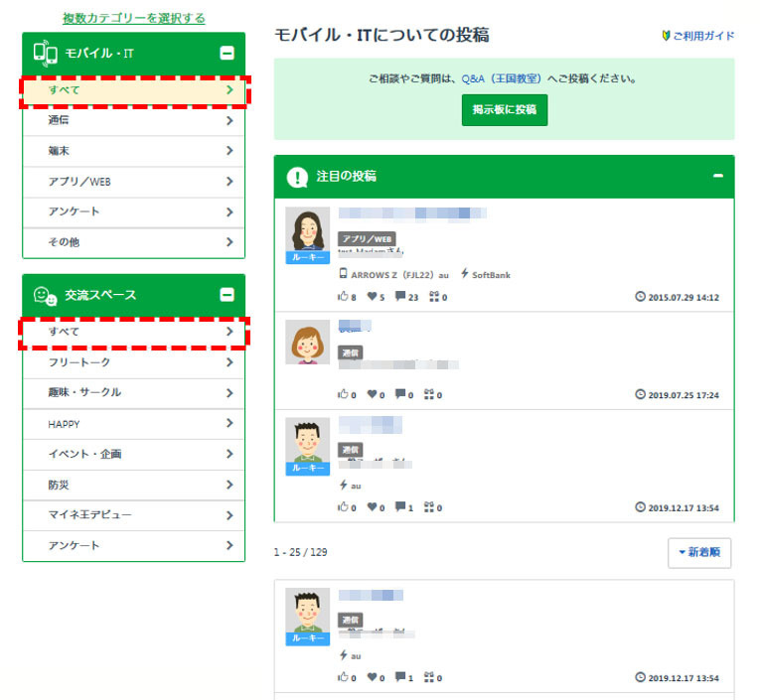Click the beginner mark icon beside ご利用ガイド
760x700 pixels.
pos(667,37)
